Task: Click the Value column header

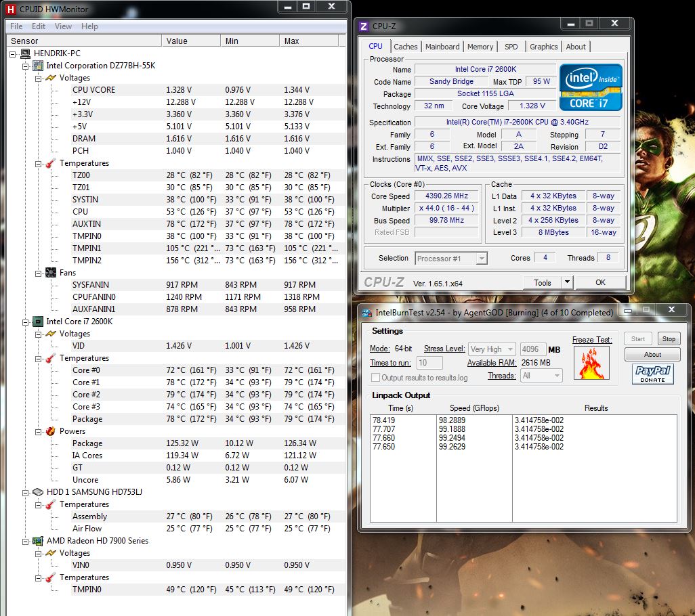Action: coord(191,41)
